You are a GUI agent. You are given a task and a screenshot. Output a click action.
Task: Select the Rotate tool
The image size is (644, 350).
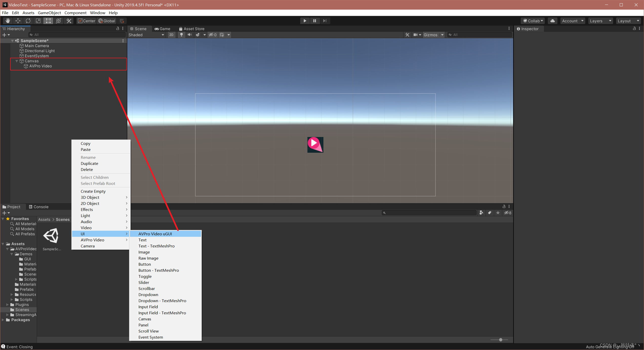[28, 21]
